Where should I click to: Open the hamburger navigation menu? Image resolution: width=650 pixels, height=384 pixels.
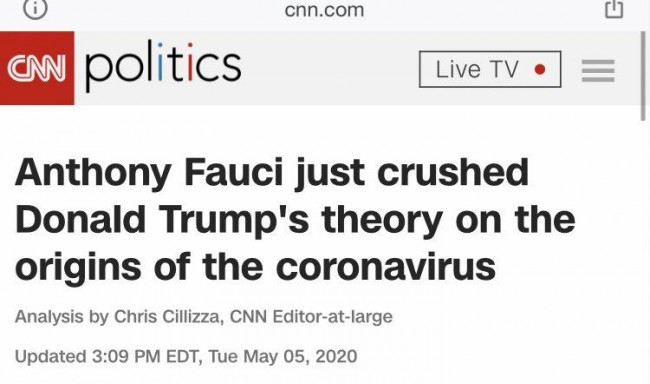coord(598,70)
